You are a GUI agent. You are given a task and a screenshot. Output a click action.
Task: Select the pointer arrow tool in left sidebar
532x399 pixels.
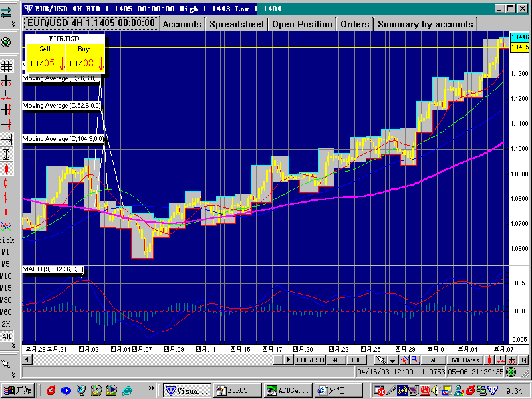point(6,364)
